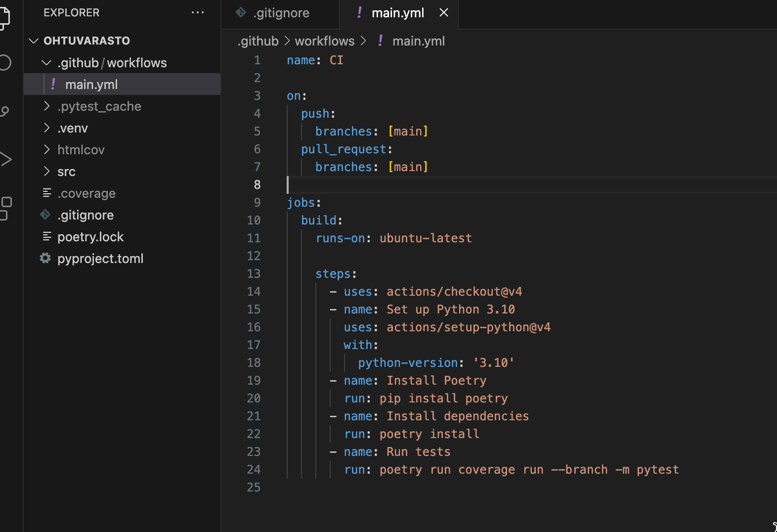Close the main.yml editor tab
Viewport: 777px width, 532px height.
tap(444, 13)
